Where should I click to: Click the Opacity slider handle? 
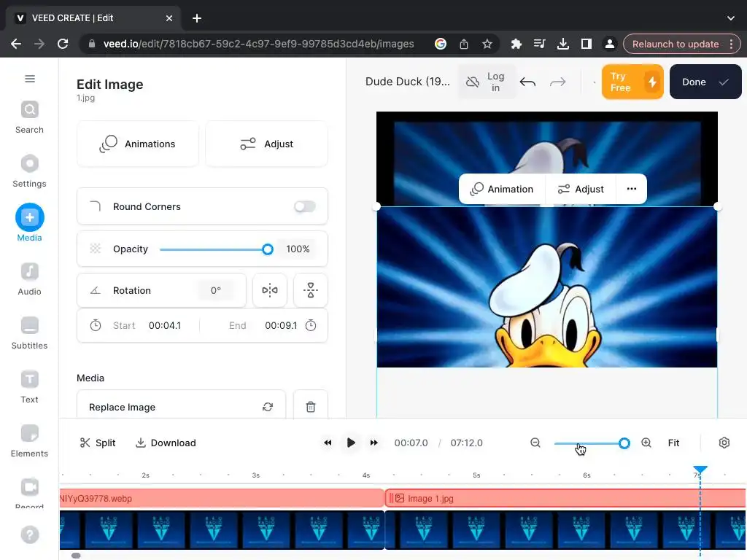(268, 249)
